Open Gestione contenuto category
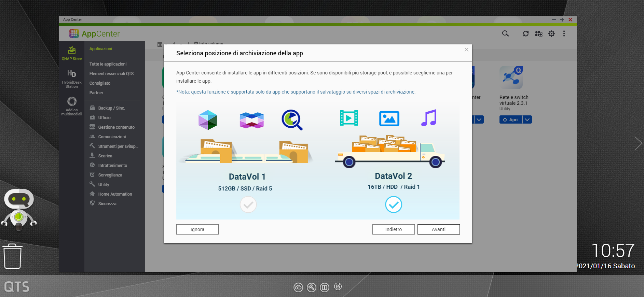644x297 pixels. 116,127
